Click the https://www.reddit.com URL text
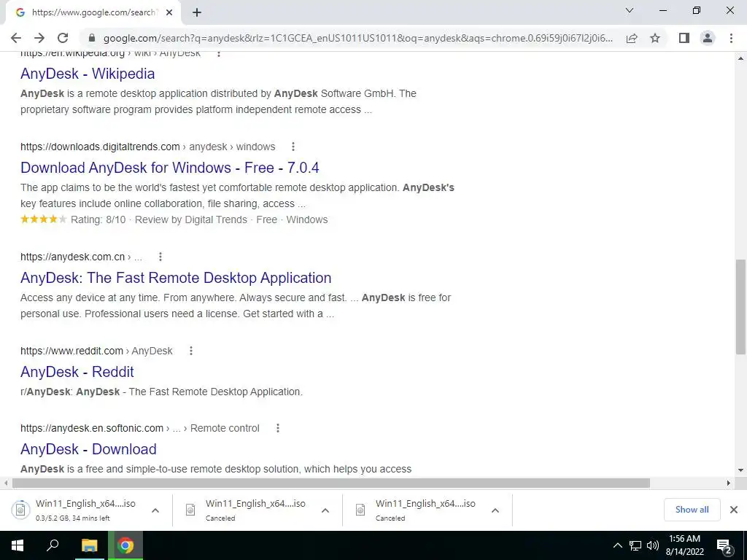This screenshot has width=747, height=560. coord(72,351)
